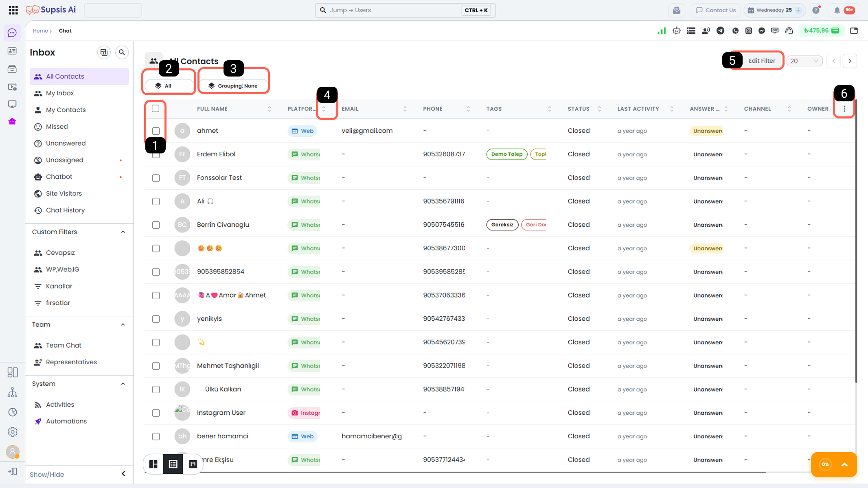Check the box for Instagram User row
This screenshot has width=868, height=488.
tap(156, 413)
